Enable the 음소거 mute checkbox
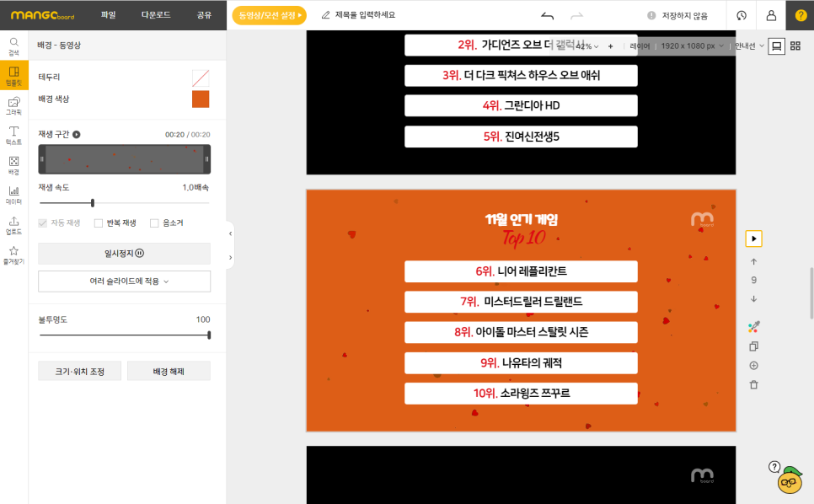This screenshot has height=504, width=814. coord(154,223)
